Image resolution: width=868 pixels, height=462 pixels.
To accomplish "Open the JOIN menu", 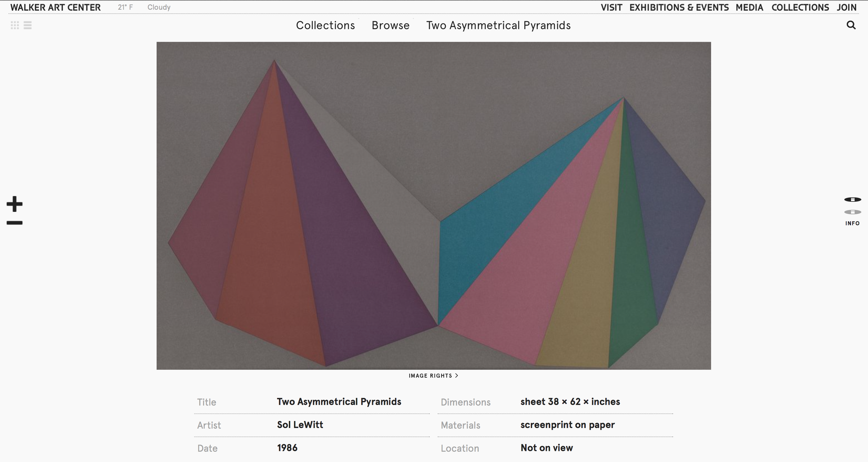I will [846, 7].
